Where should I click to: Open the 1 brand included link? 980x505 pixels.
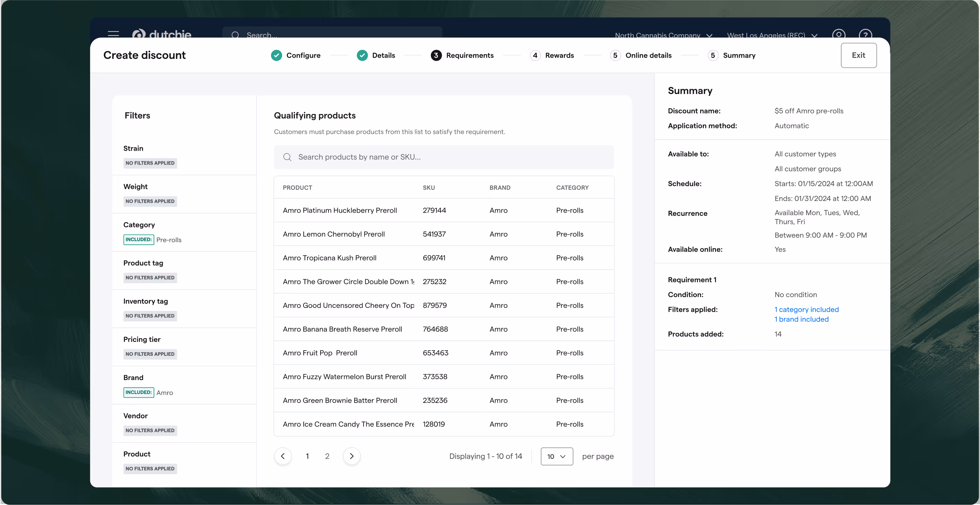click(801, 319)
